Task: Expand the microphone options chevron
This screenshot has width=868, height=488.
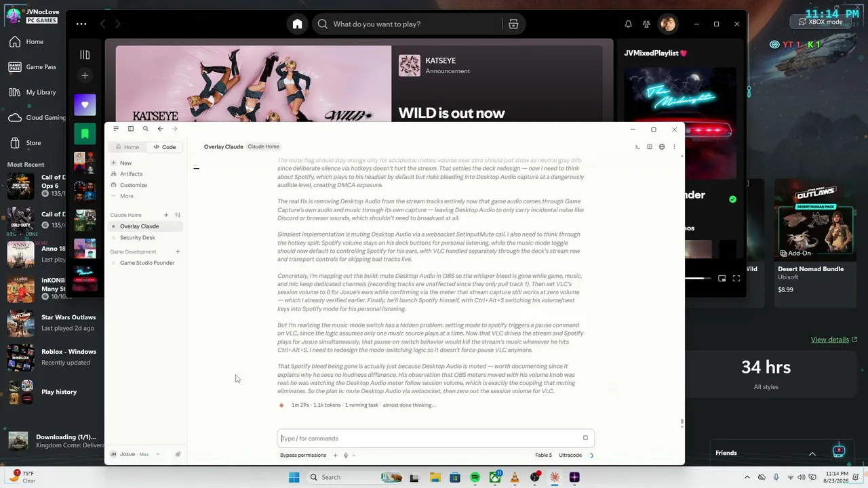Action: 354,455
